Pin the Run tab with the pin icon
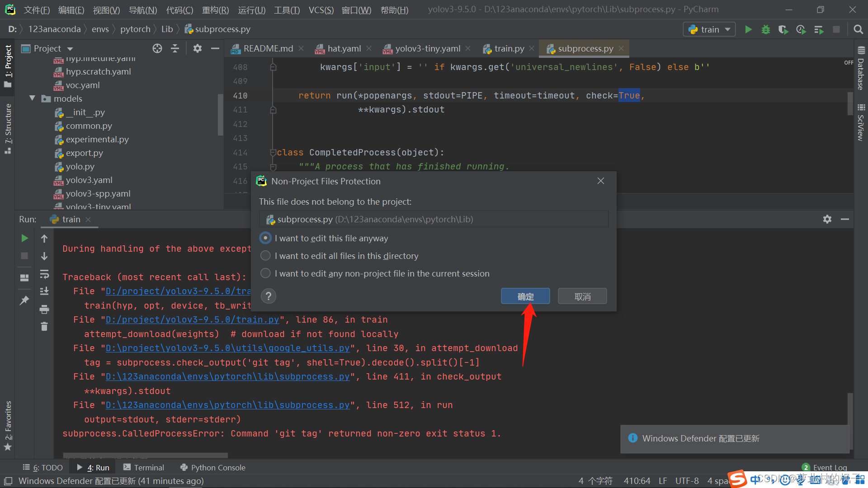868x488 pixels. click(x=24, y=300)
